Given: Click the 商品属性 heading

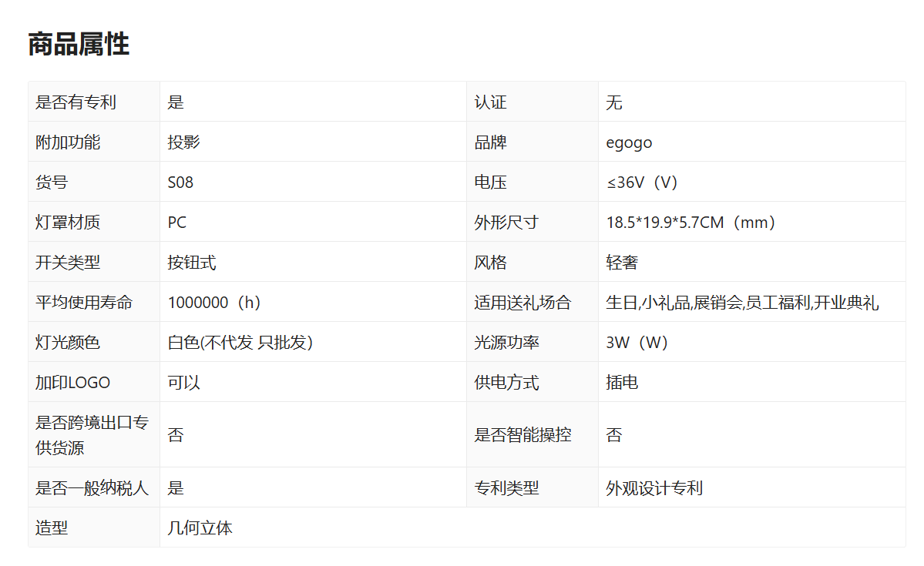Looking at the screenshot, I should (79, 45).
